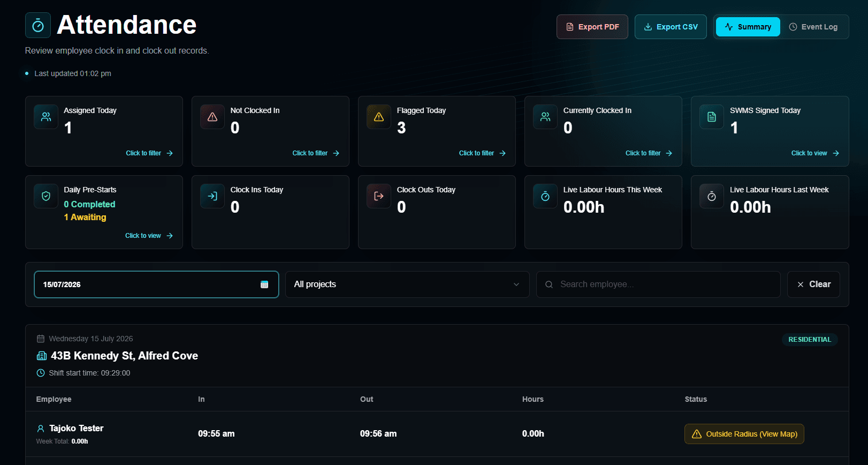Switch to the Event Log view
The height and width of the screenshot is (465, 868).
[813, 27]
